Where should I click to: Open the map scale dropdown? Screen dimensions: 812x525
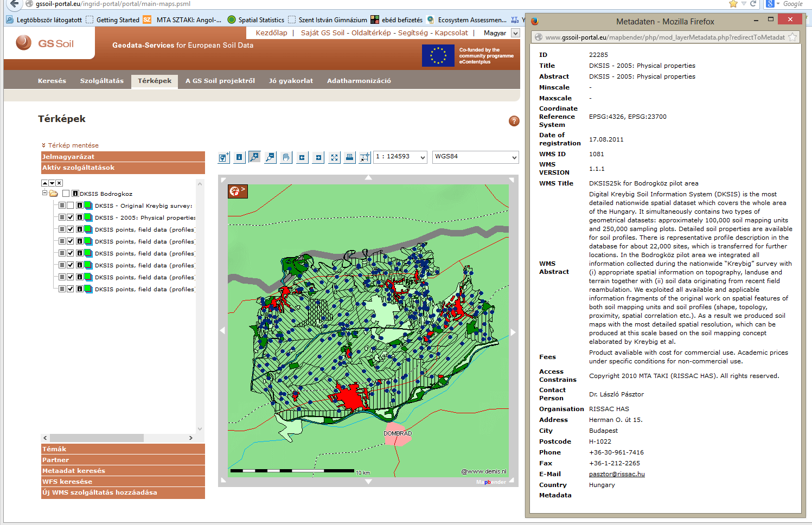[x=401, y=157]
